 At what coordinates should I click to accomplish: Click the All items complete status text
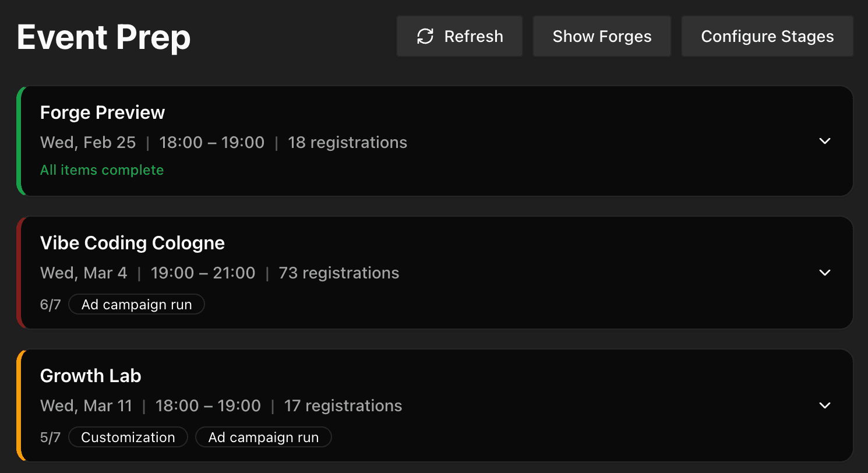point(102,170)
